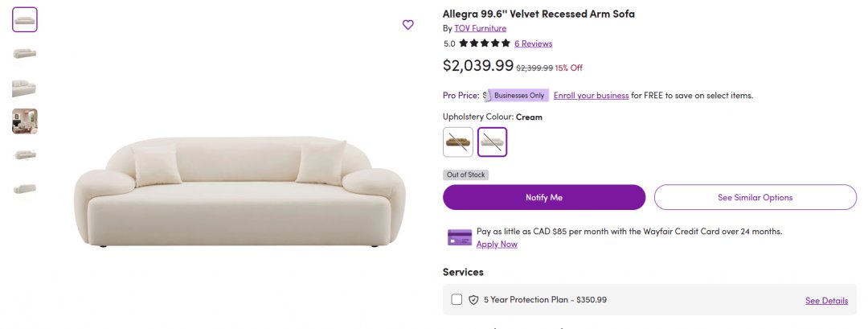Click Apply Now for the credit card
868x329 pixels.
(497, 244)
